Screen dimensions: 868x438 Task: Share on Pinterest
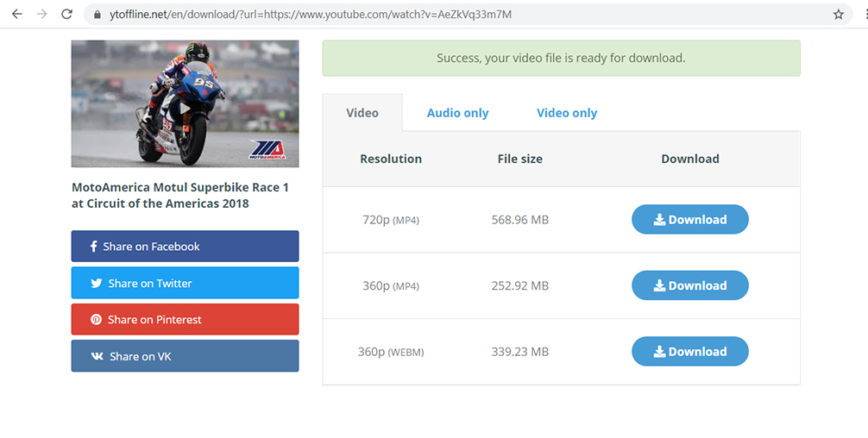(x=185, y=319)
